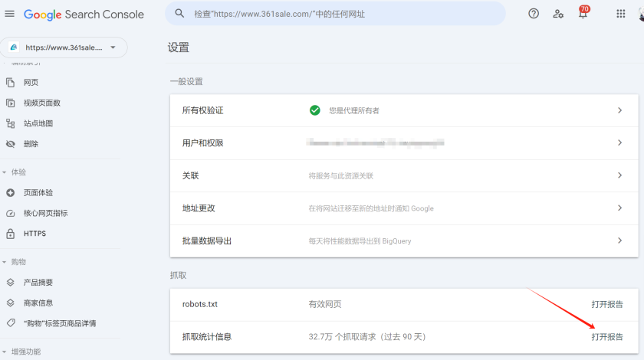The image size is (644, 360).
Task: Click the 商家信息 layers icon
Action: (x=10, y=303)
